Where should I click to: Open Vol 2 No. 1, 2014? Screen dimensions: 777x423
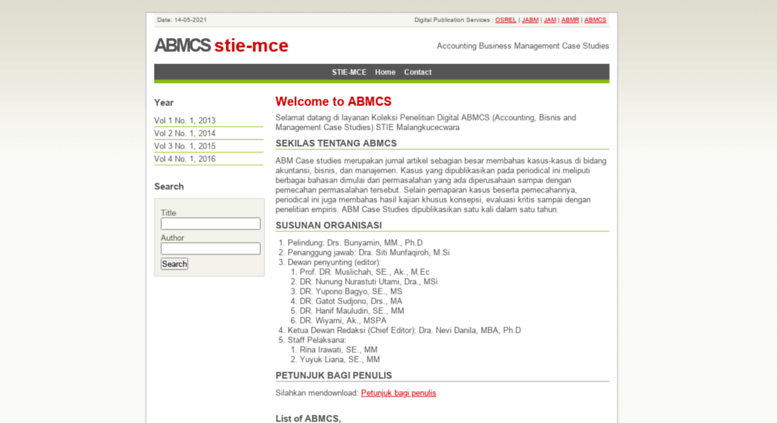coord(185,133)
